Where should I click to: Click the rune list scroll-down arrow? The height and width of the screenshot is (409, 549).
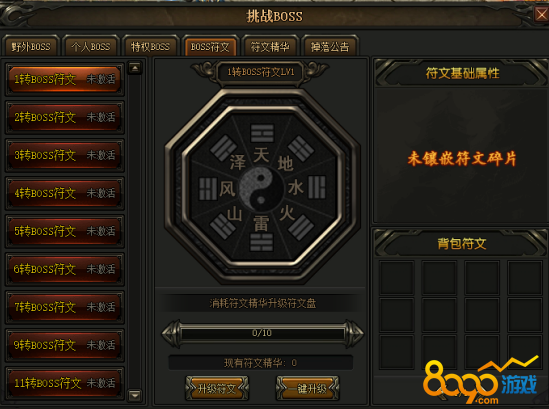pyautogui.click(x=135, y=395)
